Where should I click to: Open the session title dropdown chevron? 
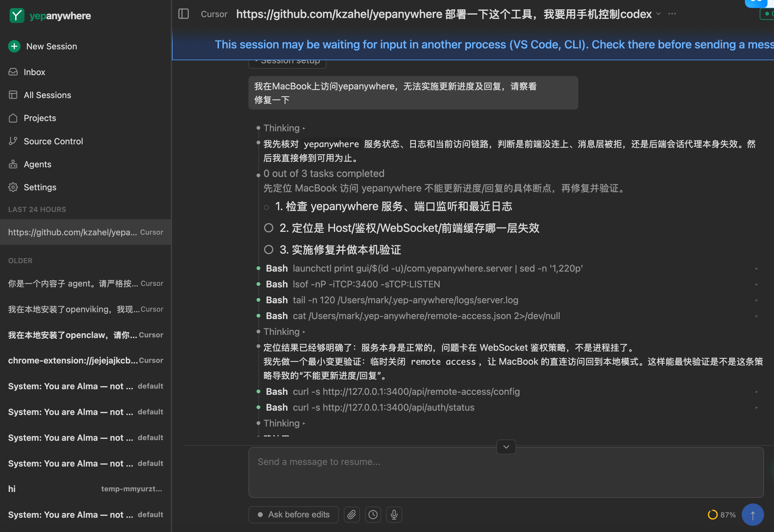[658, 14]
